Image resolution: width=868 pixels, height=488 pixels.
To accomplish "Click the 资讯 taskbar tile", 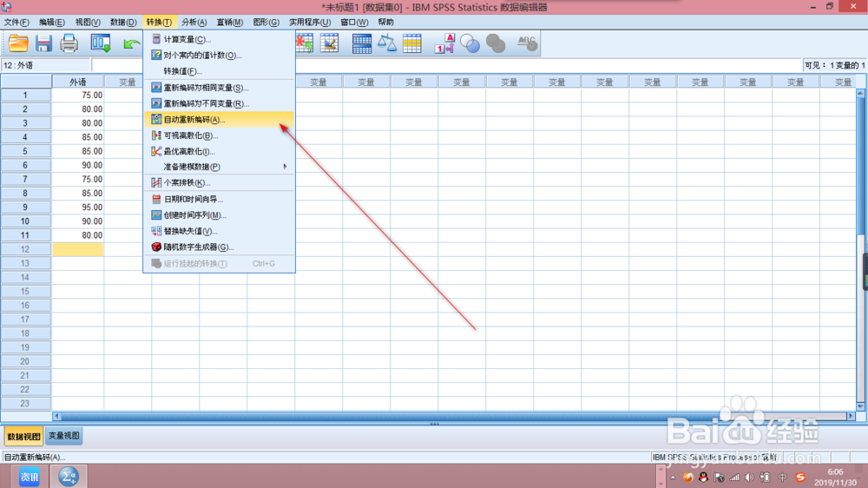I will 30,477.
